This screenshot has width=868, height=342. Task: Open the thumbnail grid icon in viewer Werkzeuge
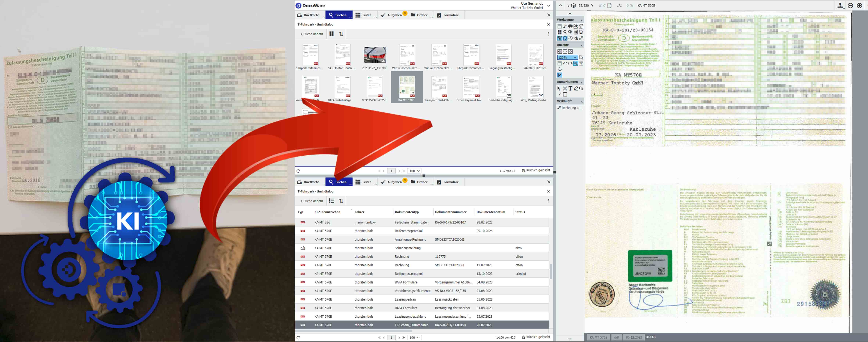tap(560, 32)
